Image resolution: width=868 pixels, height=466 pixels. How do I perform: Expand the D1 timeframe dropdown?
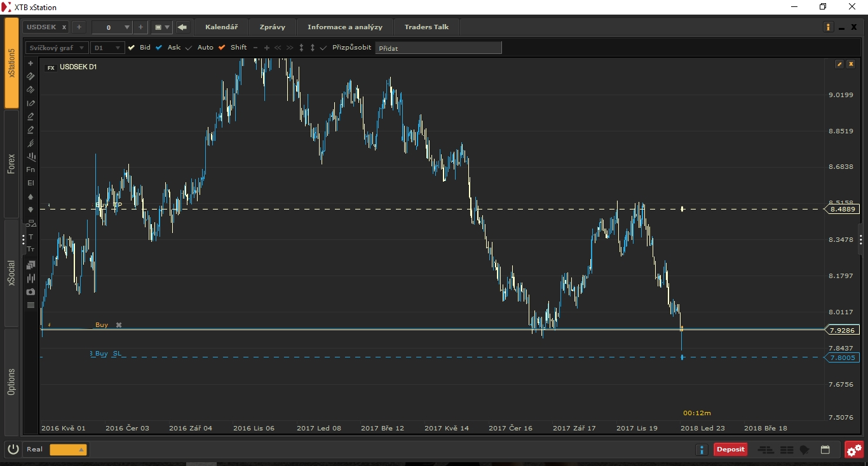tap(106, 48)
